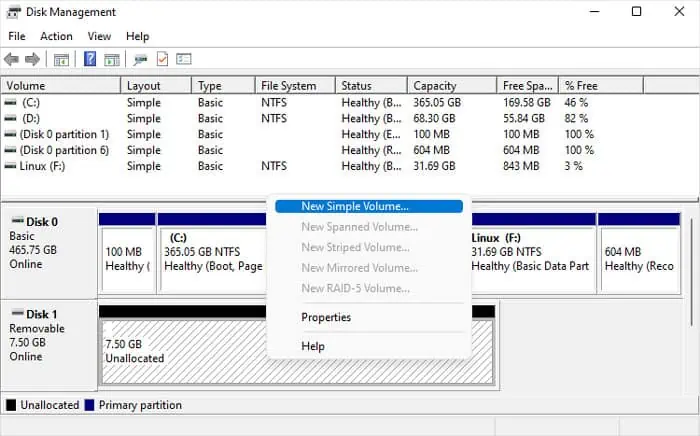Sort by the Type column header
Screen dimensions: 700x436
[223, 85]
